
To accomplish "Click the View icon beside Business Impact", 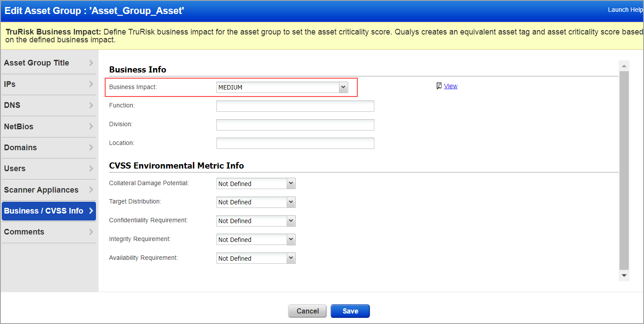I will click(439, 86).
